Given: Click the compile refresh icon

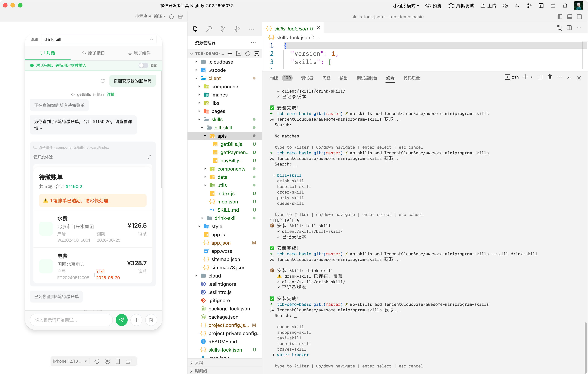Looking at the screenshot, I should click(x=171, y=16).
